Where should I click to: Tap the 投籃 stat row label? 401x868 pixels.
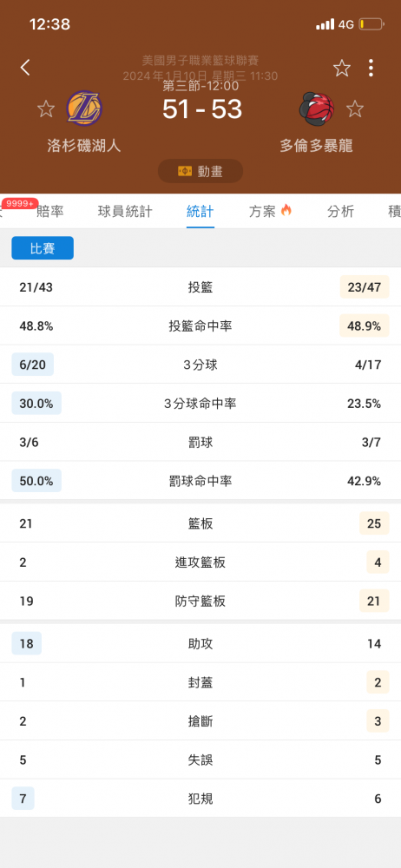200,287
